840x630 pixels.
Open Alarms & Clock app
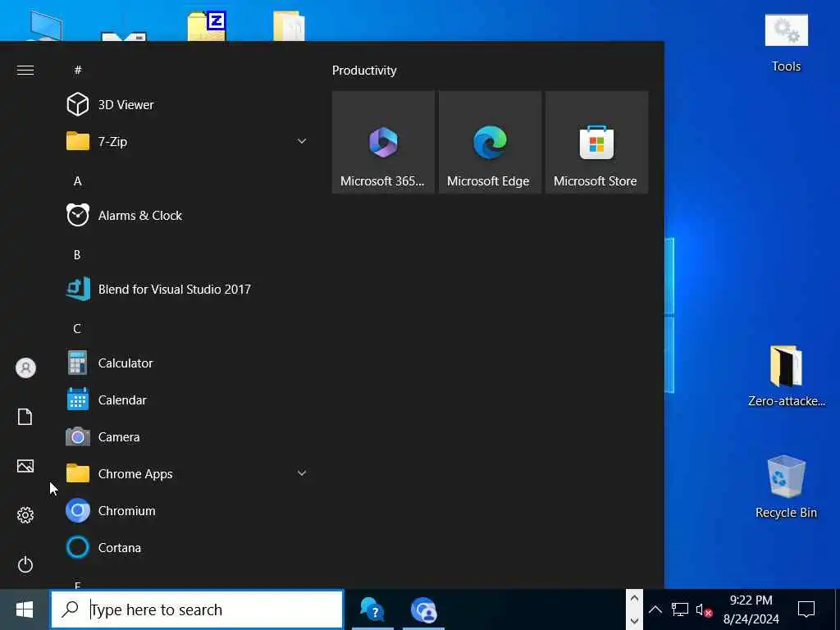(186, 216)
